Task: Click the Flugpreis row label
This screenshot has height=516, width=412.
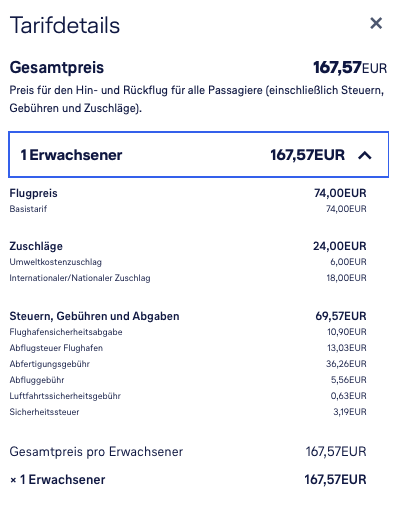Action: pyautogui.click(x=33, y=193)
